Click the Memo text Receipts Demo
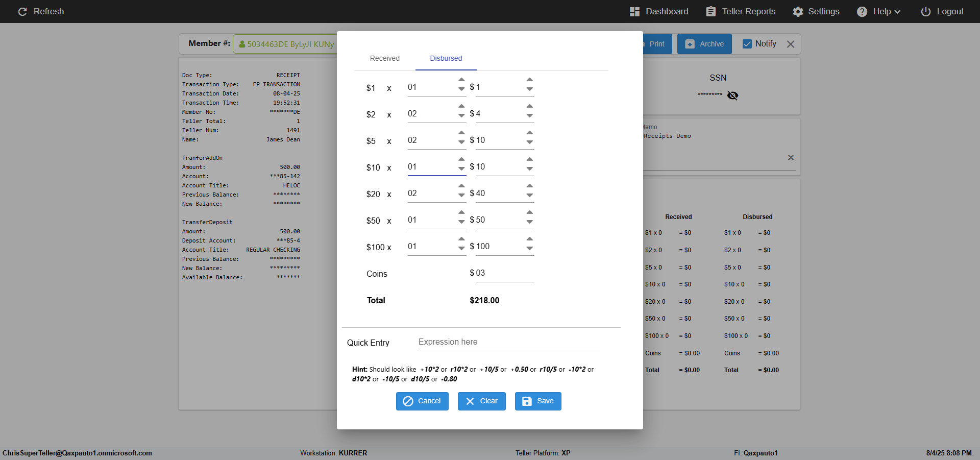Screen dimensions: 980x460 [x=667, y=136]
